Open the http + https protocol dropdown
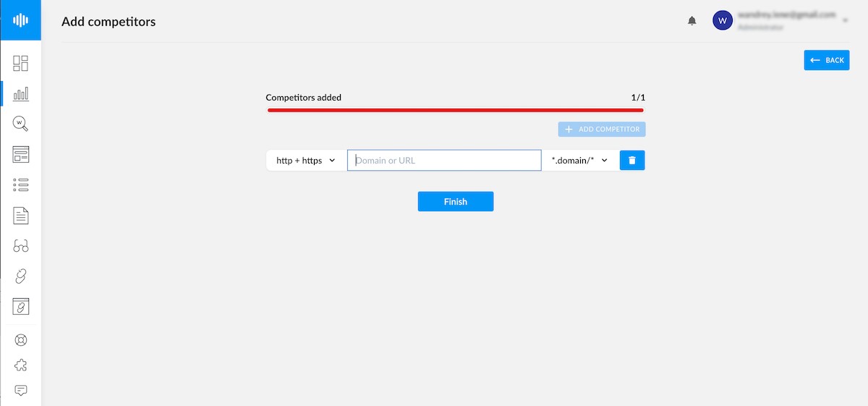868x406 pixels. (306, 160)
